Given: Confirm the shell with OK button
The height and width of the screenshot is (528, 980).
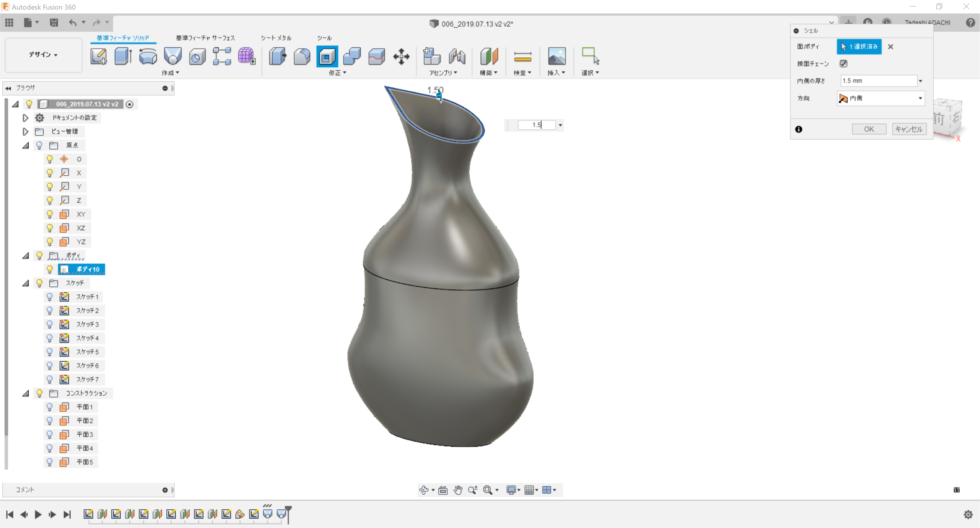Looking at the screenshot, I should pos(869,129).
